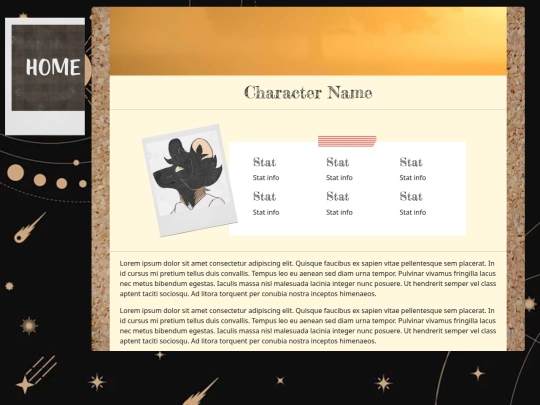
Task: Click the wolf character portrait polaroid
Action: (x=190, y=180)
